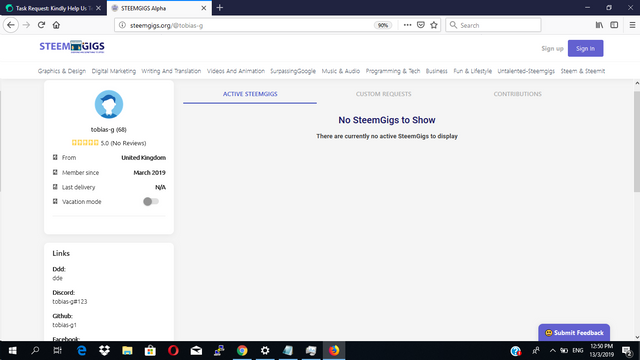This screenshot has height=360, width=640.
Task: Click the Sign In button
Action: [x=585, y=48]
